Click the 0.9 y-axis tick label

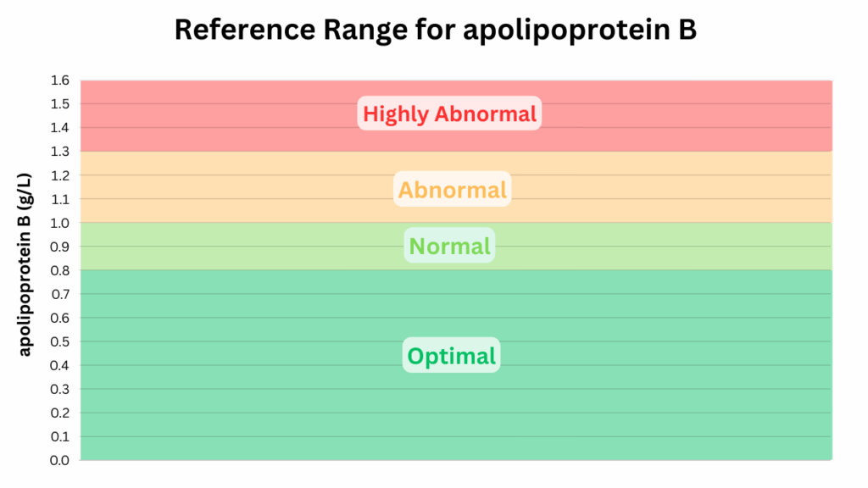pyautogui.click(x=59, y=247)
